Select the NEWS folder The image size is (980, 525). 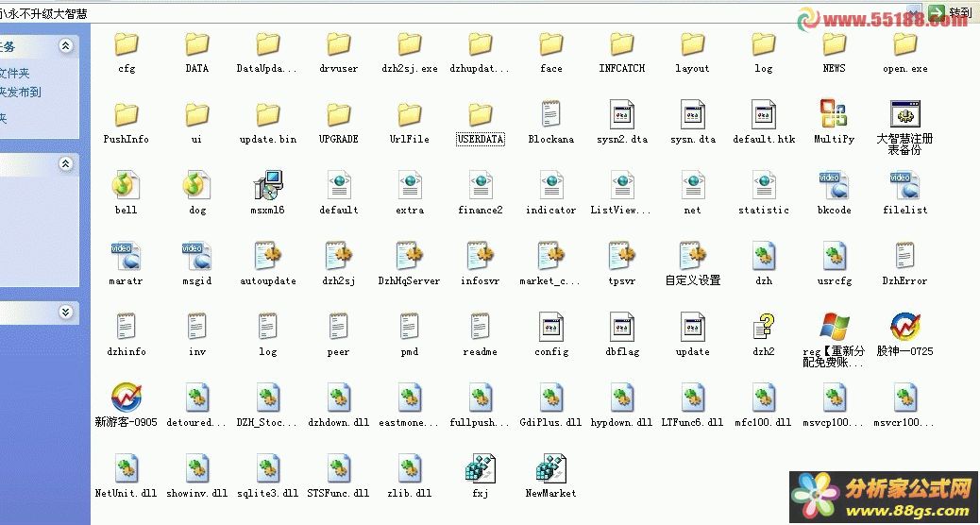tap(834, 53)
